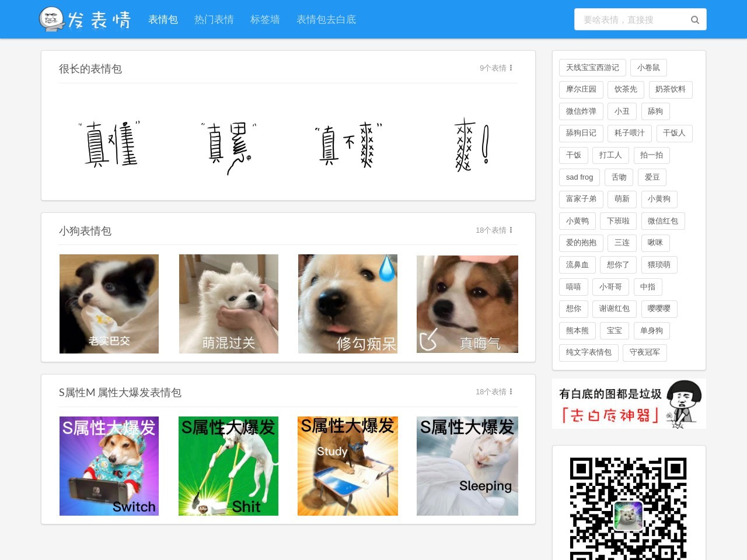Select the sad frog tag
Screen dimensions: 747x560
pos(579,177)
